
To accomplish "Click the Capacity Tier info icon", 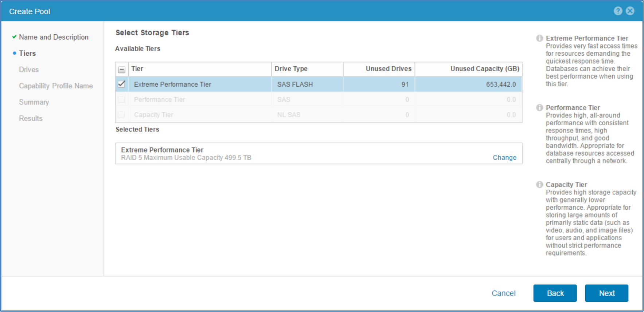I will tap(539, 185).
